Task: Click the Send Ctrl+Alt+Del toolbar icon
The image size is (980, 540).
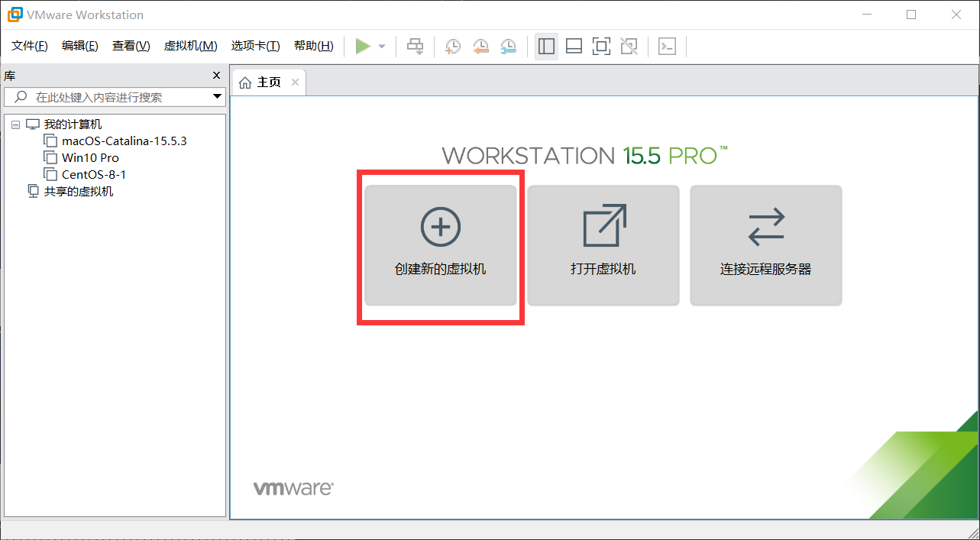Action: click(415, 47)
